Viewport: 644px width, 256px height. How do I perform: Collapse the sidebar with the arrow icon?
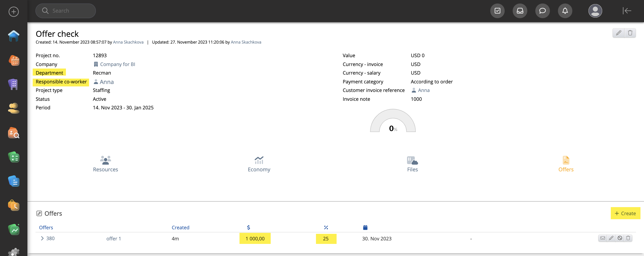coord(627,11)
